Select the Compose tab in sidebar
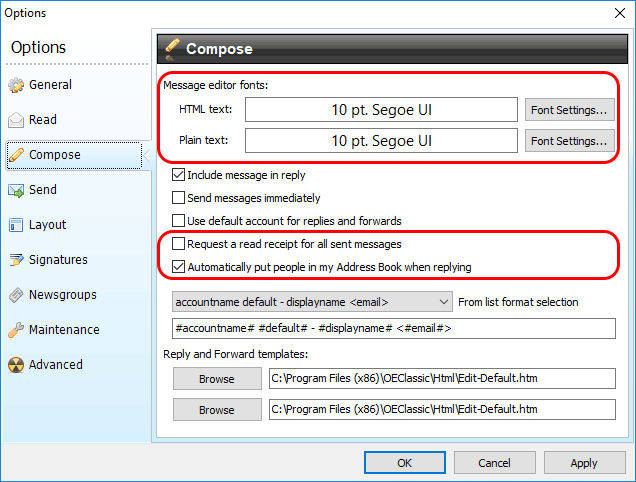The height and width of the screenshot is (482, 636). pyautogui.click(x=74, y=155)
